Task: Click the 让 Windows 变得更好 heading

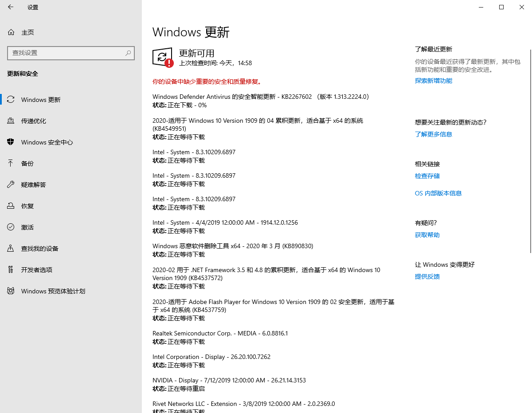Action: click(x=445, y=265)
